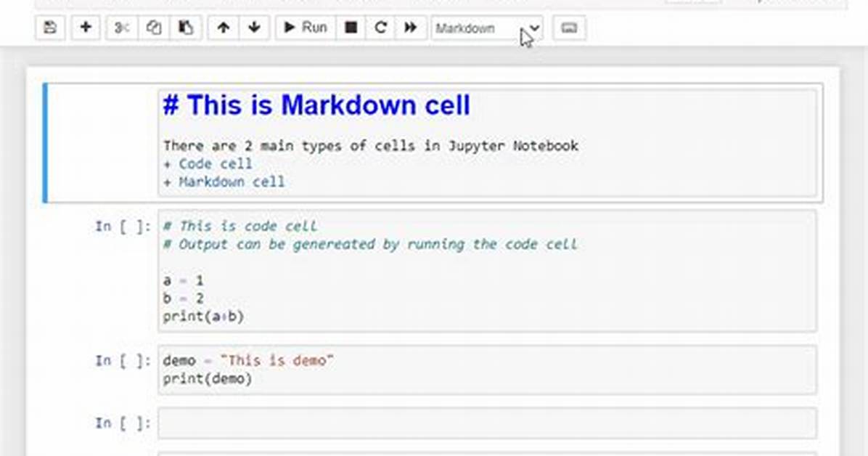The image size is (868, 456).
Task: Restart the kernel with circular arrow icon
Action: click(380, 28)
